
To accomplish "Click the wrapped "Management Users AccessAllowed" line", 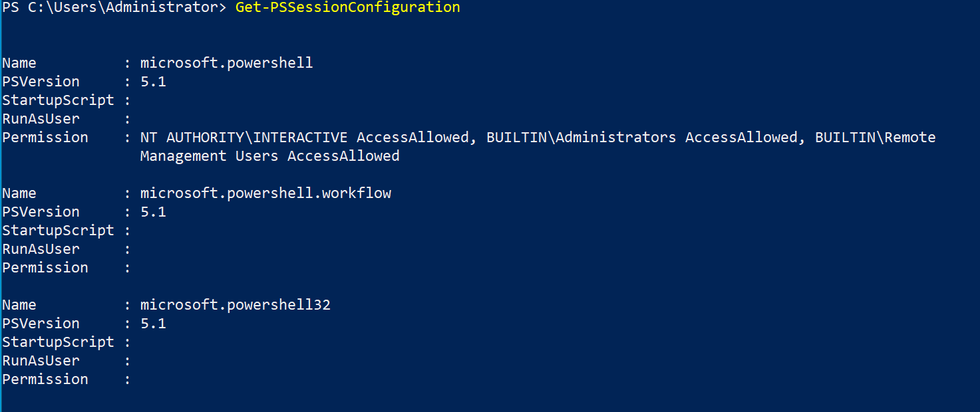I will [269, 156].
